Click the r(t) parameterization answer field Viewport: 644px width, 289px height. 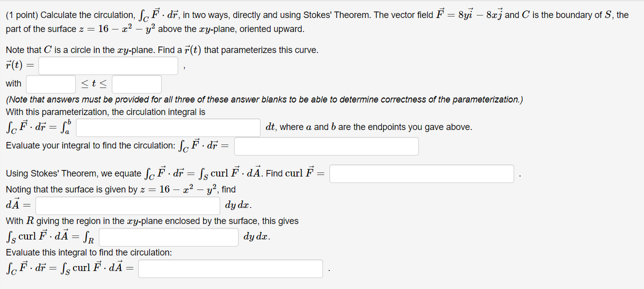click(x=107, y=65)
